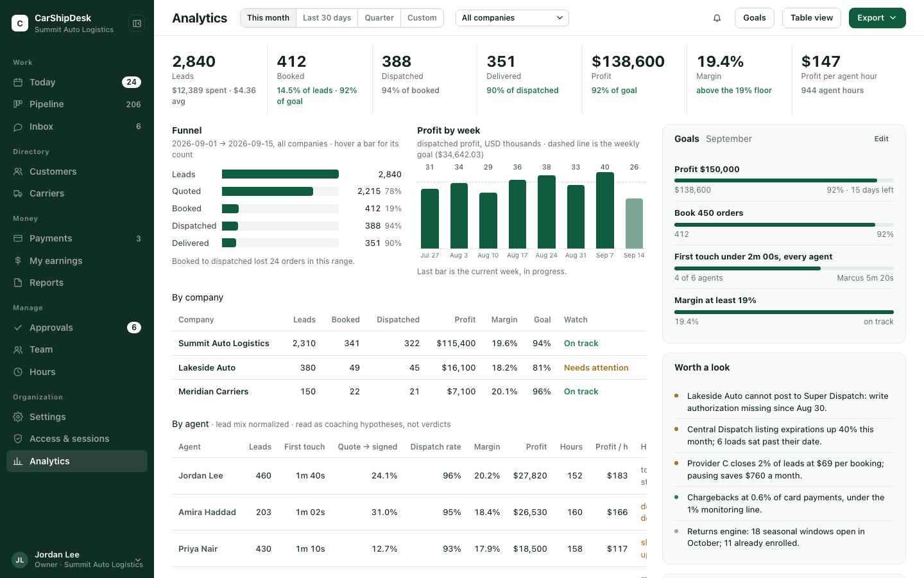Click the JL user avatar

pyautogui.click(x=20, y=560)
